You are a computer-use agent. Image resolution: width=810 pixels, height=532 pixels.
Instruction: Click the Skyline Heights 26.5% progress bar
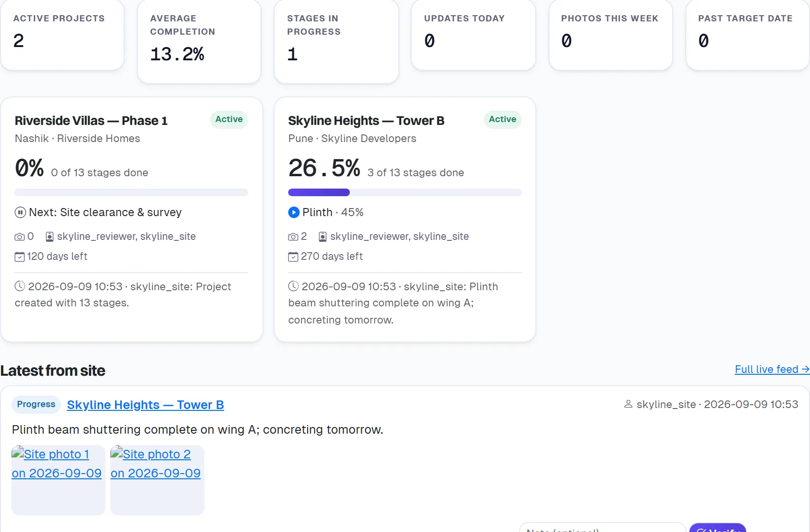405,192
